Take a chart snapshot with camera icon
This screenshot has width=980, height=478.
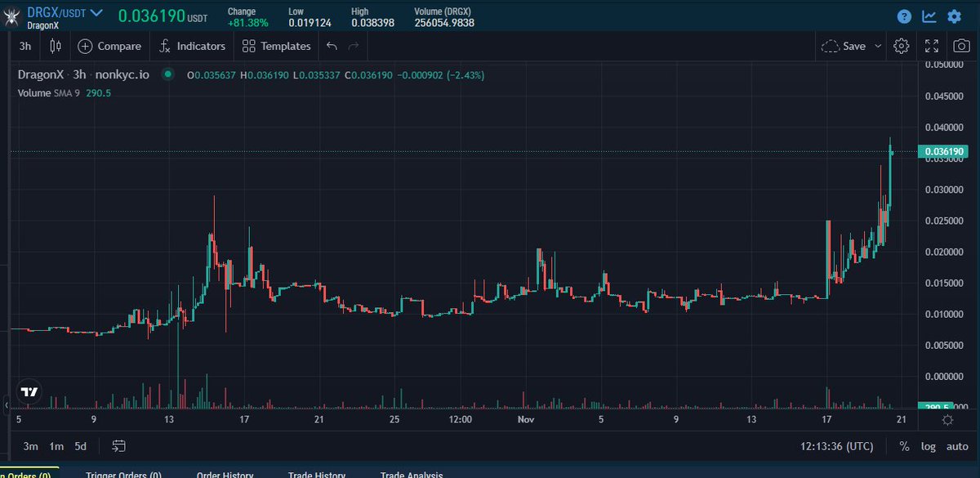click(x=960, y=46)
